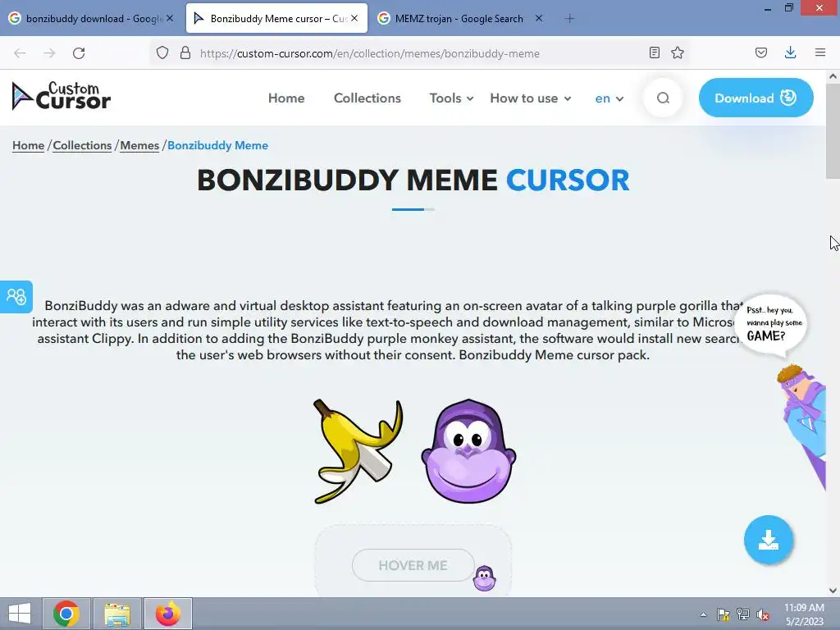Click the banana cursor image
The image size is (840, 630).
[x=358, y=451]
